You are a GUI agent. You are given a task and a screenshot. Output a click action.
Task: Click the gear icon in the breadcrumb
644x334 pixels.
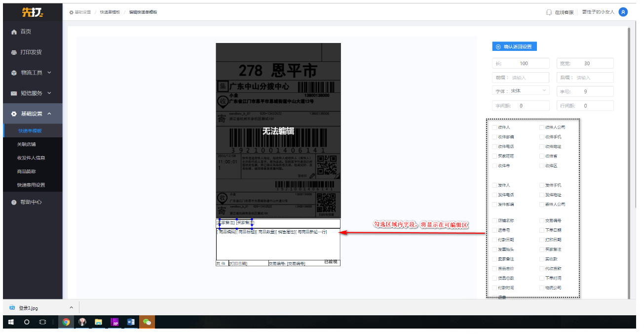point(72,12)
